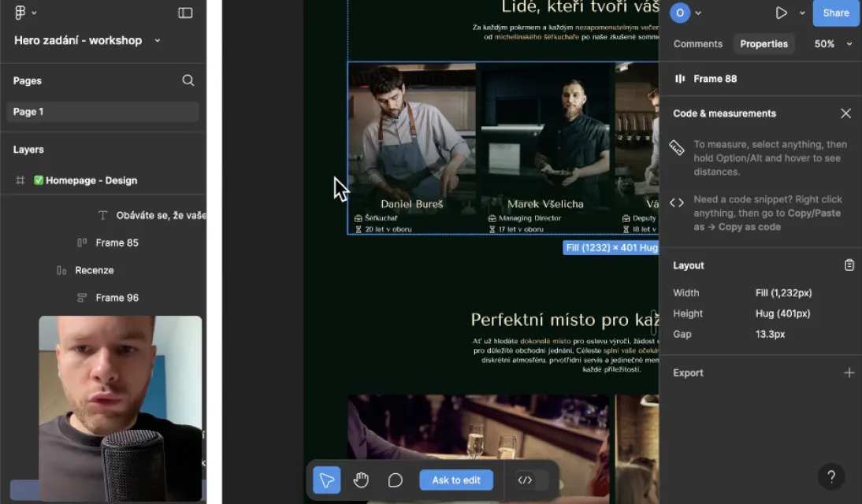Click the layout icon beside Frame 85

(x=82, y=243)
